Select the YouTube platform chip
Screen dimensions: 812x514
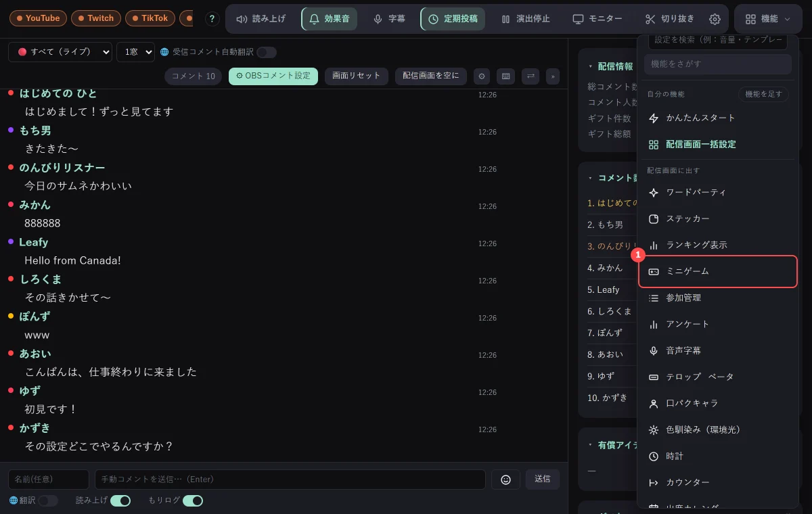point(39,18)
